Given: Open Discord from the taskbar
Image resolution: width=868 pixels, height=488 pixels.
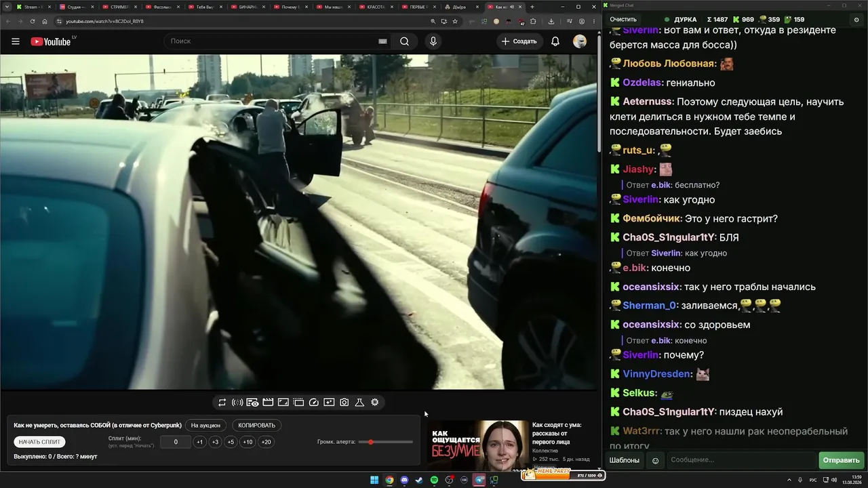Looking at the screenshot, I should coord(404,481).
